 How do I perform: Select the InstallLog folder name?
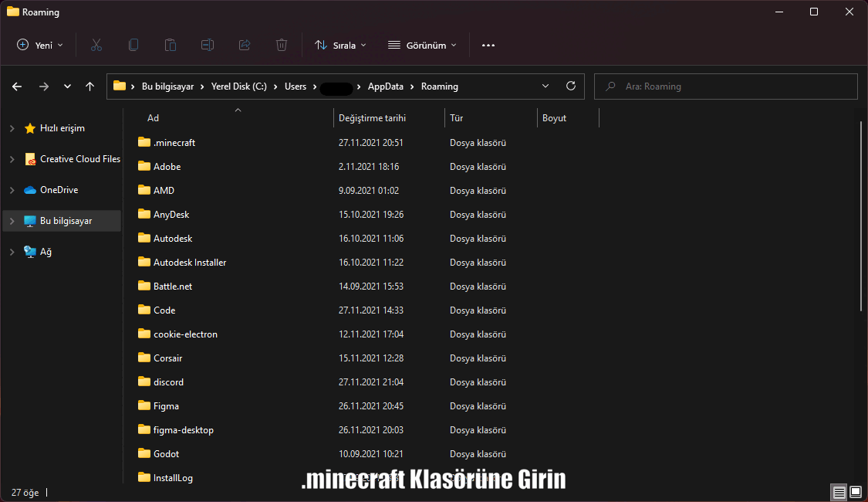[x=173, y=477]
